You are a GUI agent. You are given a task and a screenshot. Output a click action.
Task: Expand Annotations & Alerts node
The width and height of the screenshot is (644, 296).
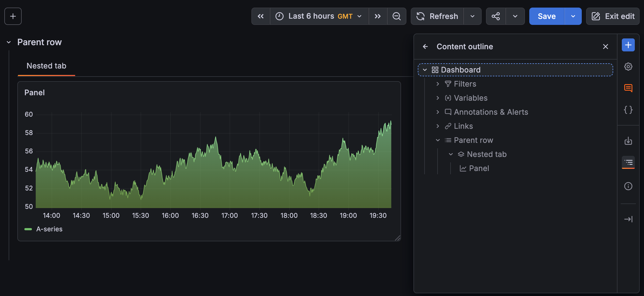(438, 112)
